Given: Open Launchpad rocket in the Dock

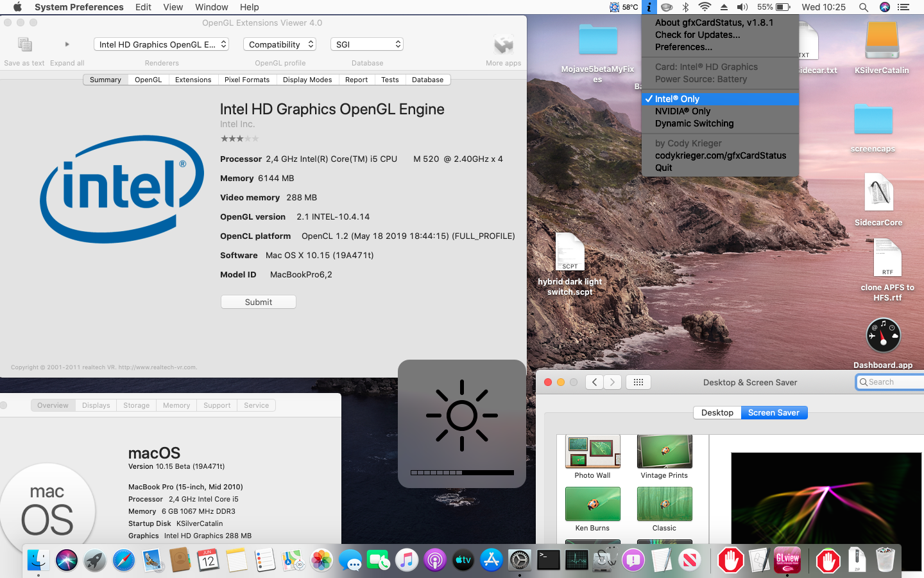Looking at the screenshot, I should (95, 560).
